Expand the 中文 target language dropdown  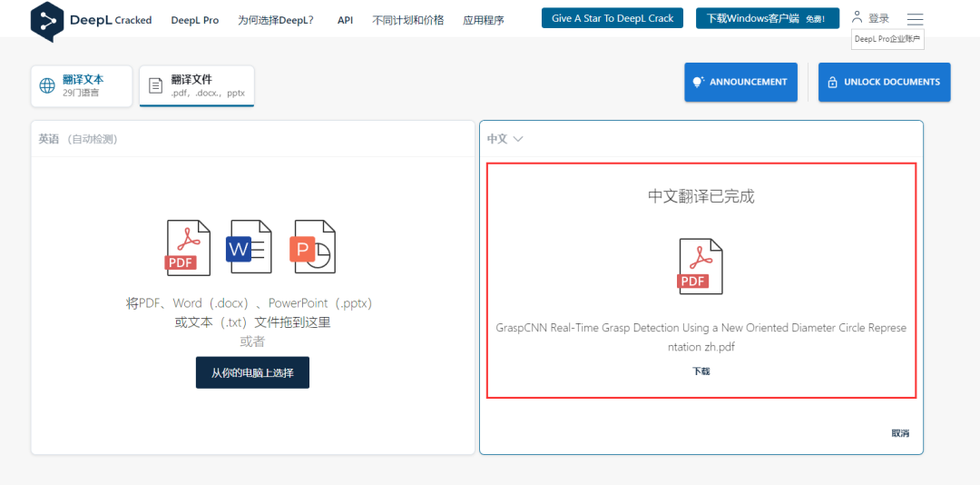click(x=505, y=139)
